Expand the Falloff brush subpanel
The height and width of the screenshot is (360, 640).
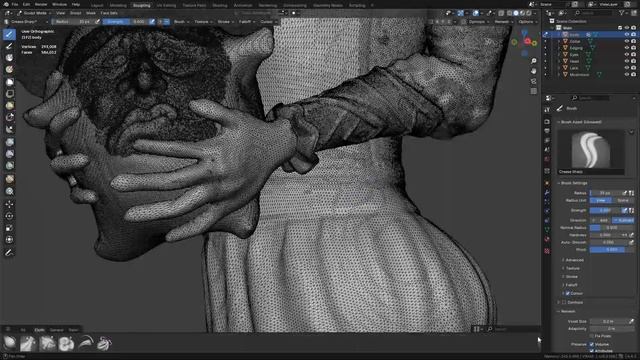click(x=570, y=285)
